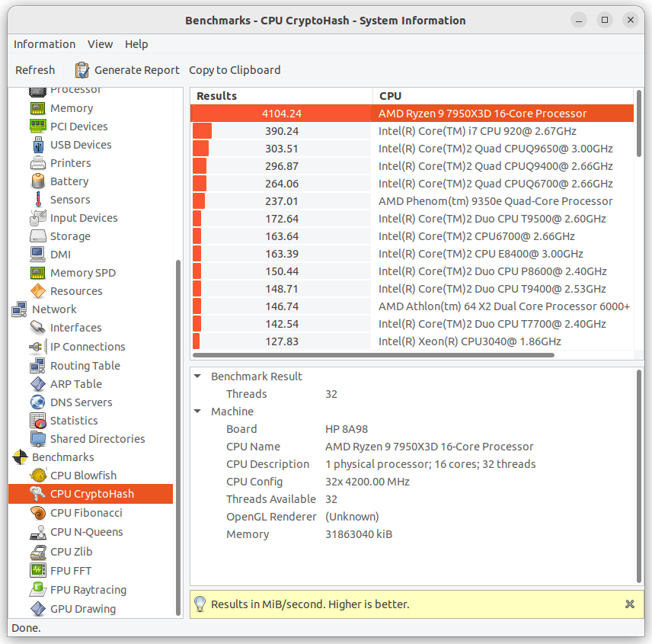This screenshot has width=652, height=644.
Task: Select the Storage drive icon
Action: click(x=37, y=236)
